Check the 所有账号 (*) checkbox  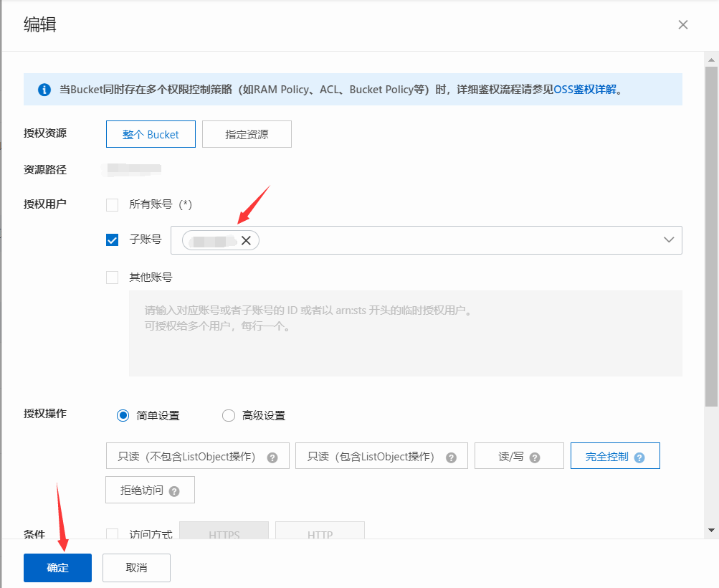[x=113, y=205]
